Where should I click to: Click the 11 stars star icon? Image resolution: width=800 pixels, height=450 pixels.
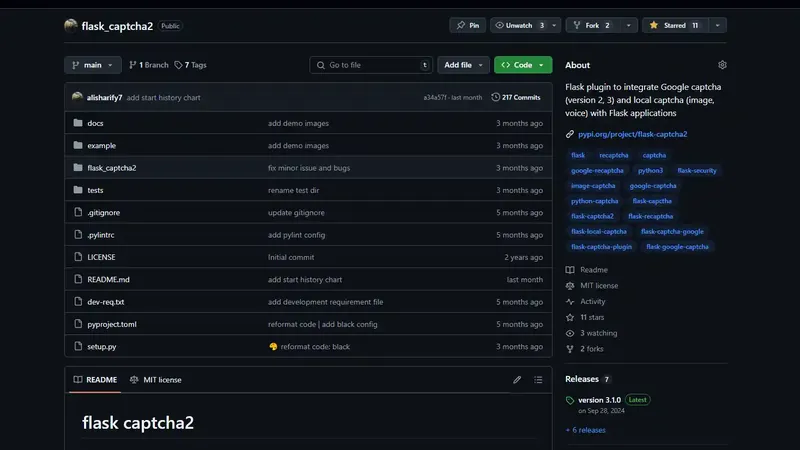[570, 317]
